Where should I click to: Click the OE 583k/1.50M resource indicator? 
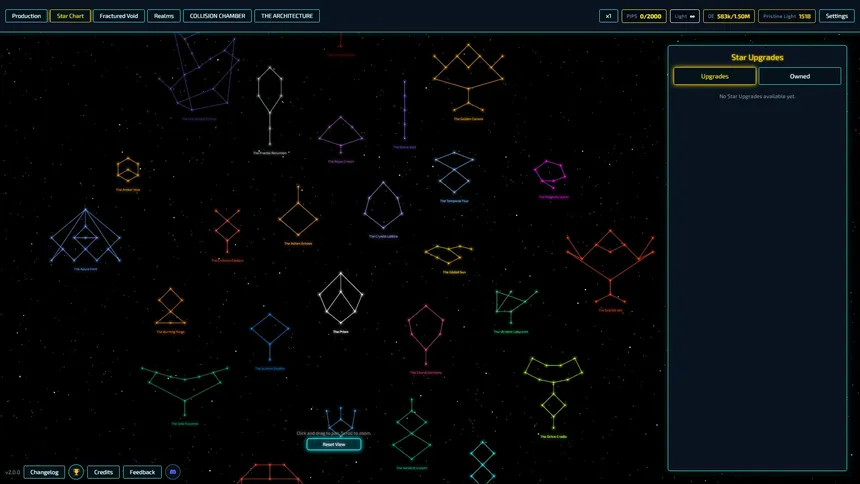[729, 16]
